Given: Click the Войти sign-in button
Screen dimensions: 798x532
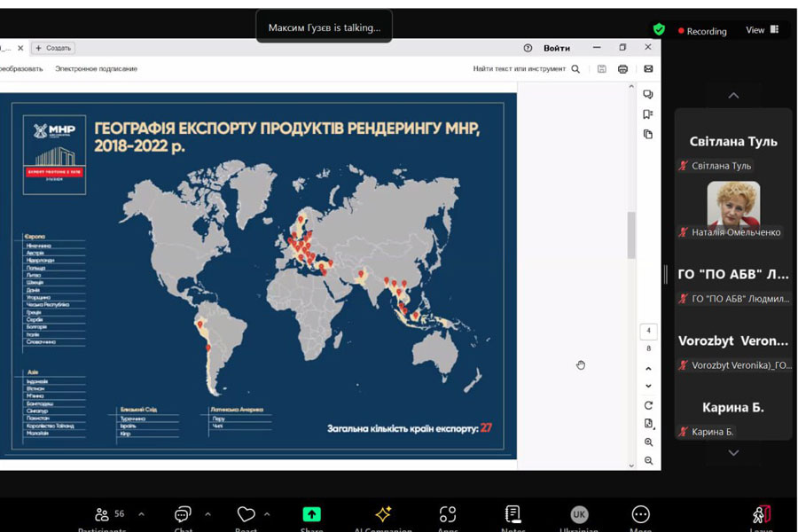Looking at the screenshot, I should click(557, 48).
